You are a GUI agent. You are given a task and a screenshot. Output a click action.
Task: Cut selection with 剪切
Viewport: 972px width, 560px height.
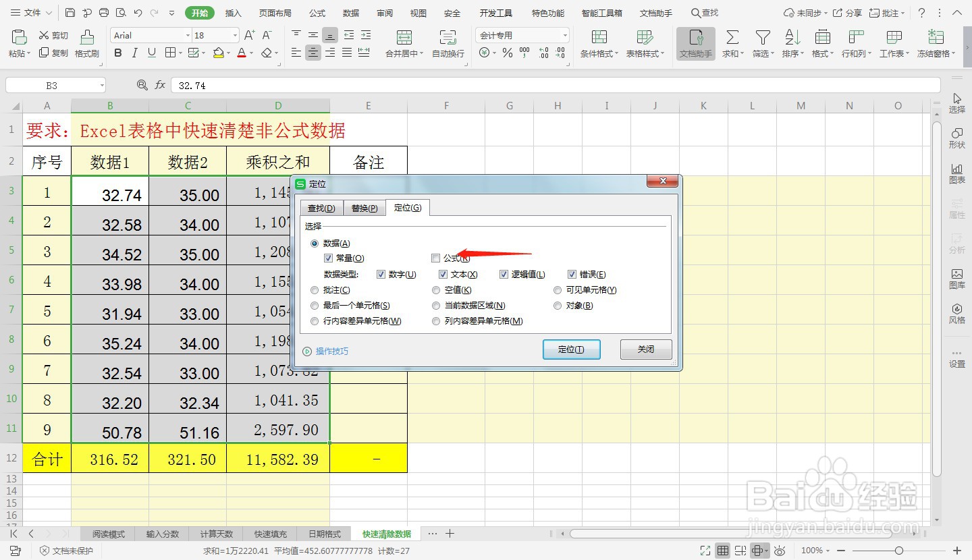pos(53,35)
